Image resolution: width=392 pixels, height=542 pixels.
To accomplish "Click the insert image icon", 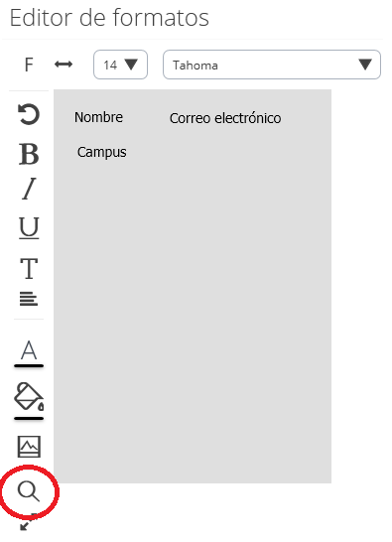I will click(29, 447).
